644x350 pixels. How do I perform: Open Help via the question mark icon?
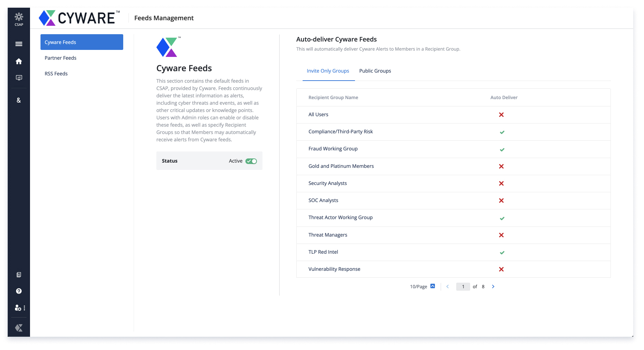[x=19, y=291]
